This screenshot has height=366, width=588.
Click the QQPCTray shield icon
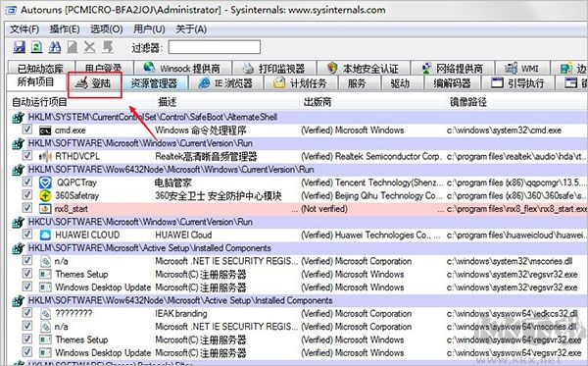point(45,183)
